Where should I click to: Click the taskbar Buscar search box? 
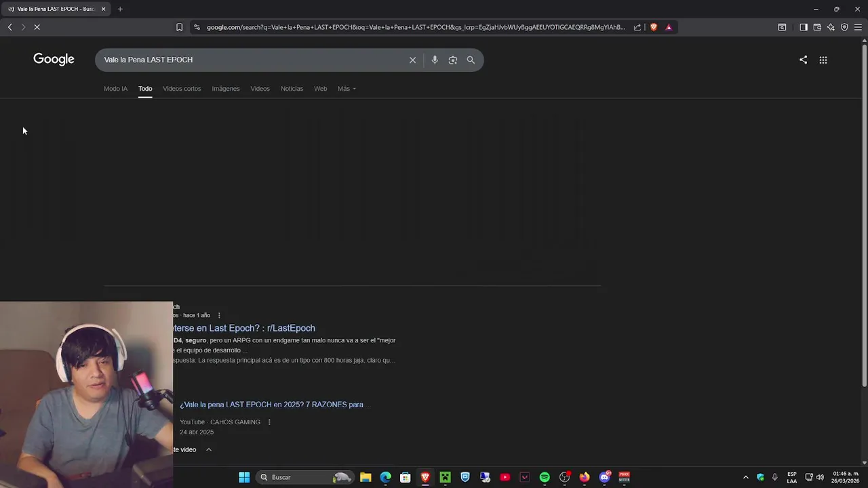click(305, 477)
